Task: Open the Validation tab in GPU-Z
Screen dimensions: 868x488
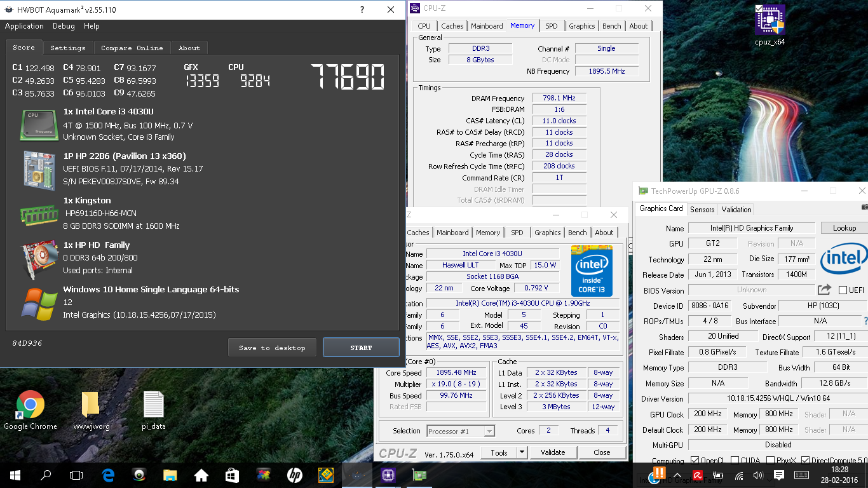Action: 736,209
